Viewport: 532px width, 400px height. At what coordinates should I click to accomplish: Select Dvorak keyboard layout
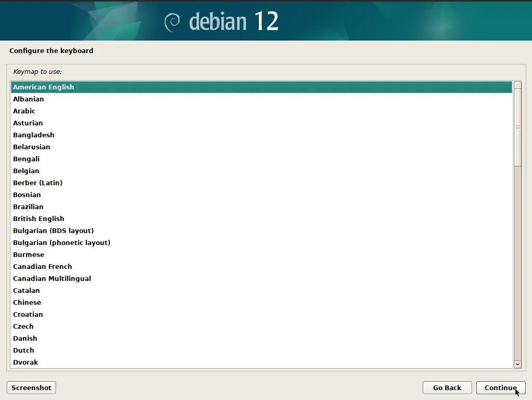[x=25, y=363]
